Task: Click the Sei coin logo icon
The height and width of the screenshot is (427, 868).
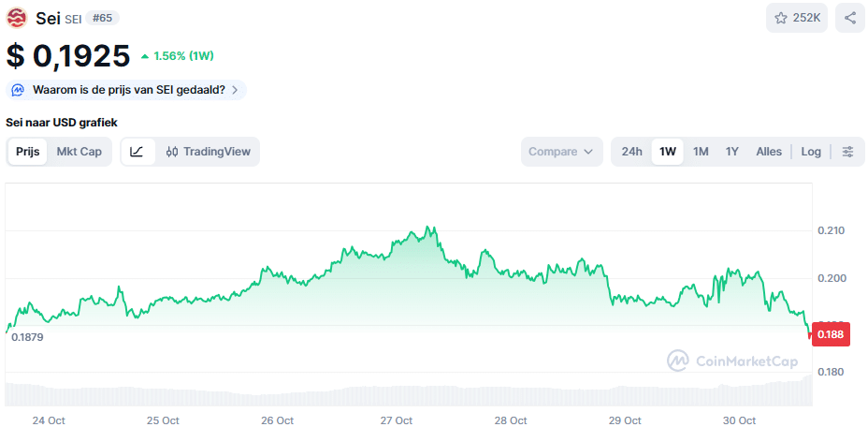Action: (x=17, y=18)
